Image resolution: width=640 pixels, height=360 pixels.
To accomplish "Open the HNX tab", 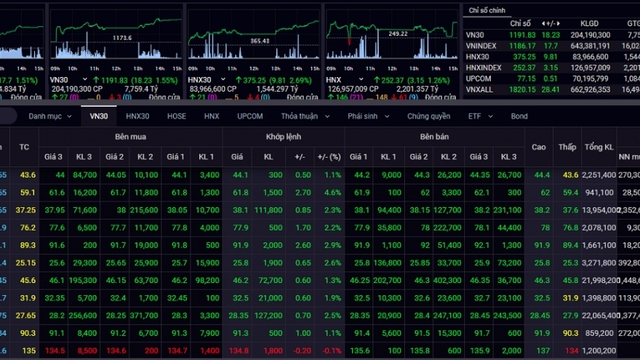I will (211, 116).
